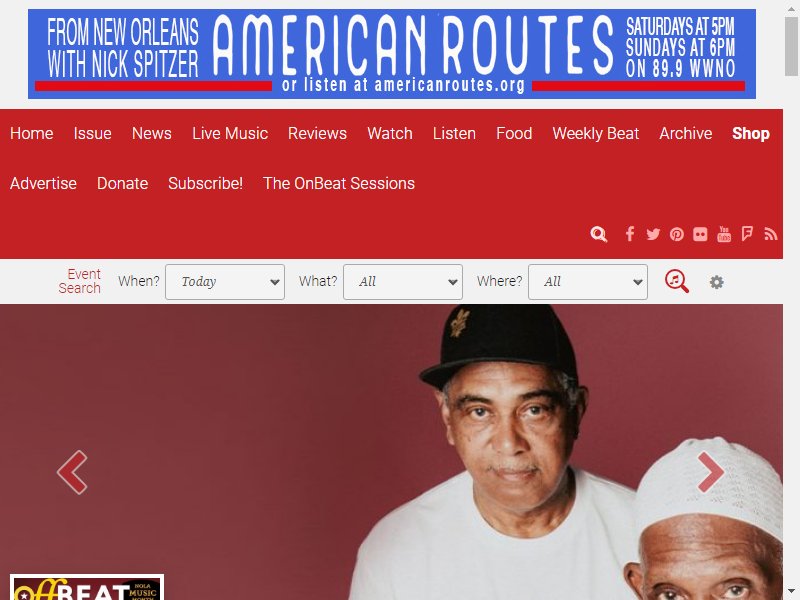Image resolution: width=800 pixels, height=600 pixels.
Task: Go to the Live Music menu item
Action: coord(230,134)
